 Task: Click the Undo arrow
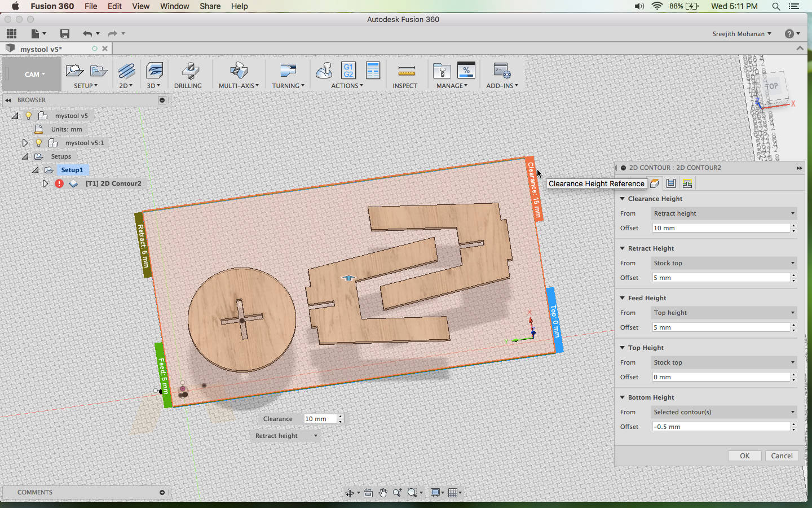[87, 34]
